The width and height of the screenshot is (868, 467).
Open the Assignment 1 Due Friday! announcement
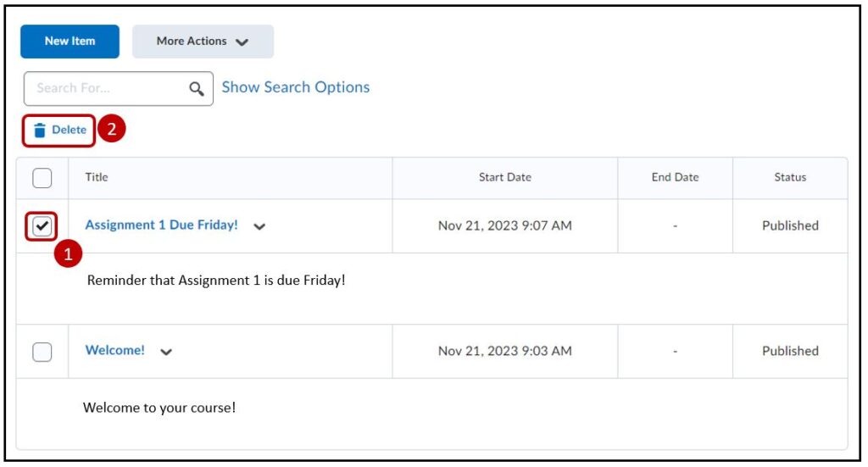click(x=161, y=225)
